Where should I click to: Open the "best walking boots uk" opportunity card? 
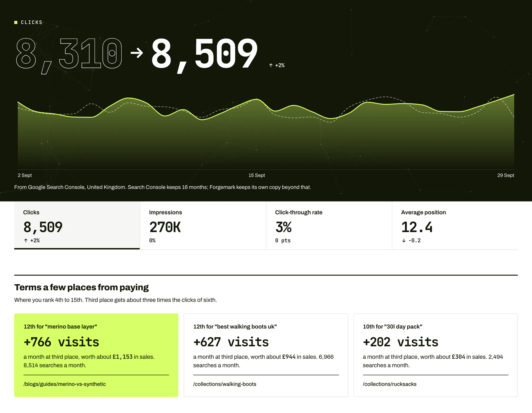266,355
